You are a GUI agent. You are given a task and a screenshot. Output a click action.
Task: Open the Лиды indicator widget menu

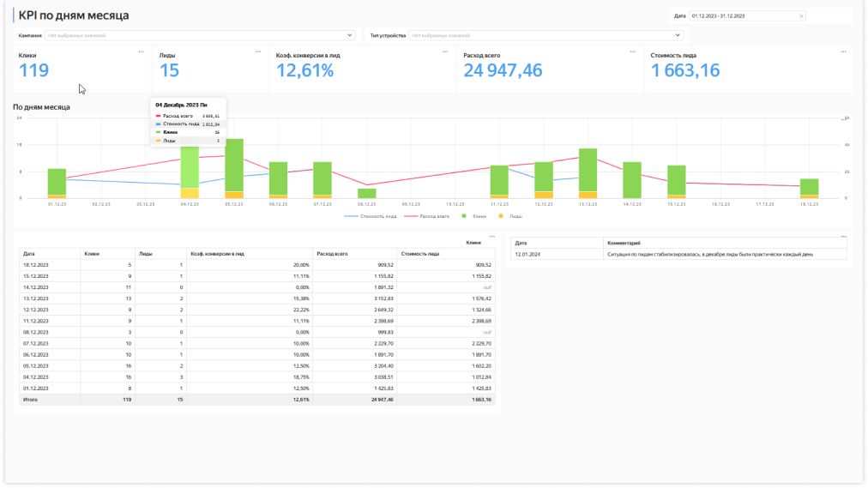pos(258,52)
